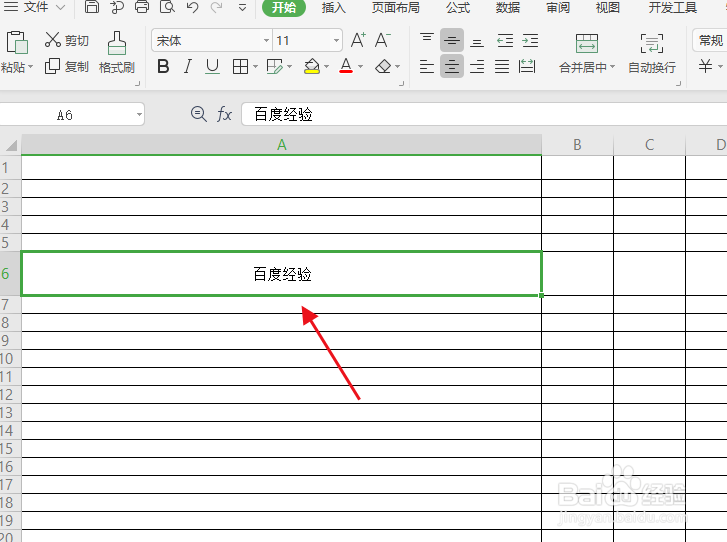Switch to the Developer Tools (开发工具) tab
Image resolution: width=727 pixels, height=542 pixels.
pos(673,7)
